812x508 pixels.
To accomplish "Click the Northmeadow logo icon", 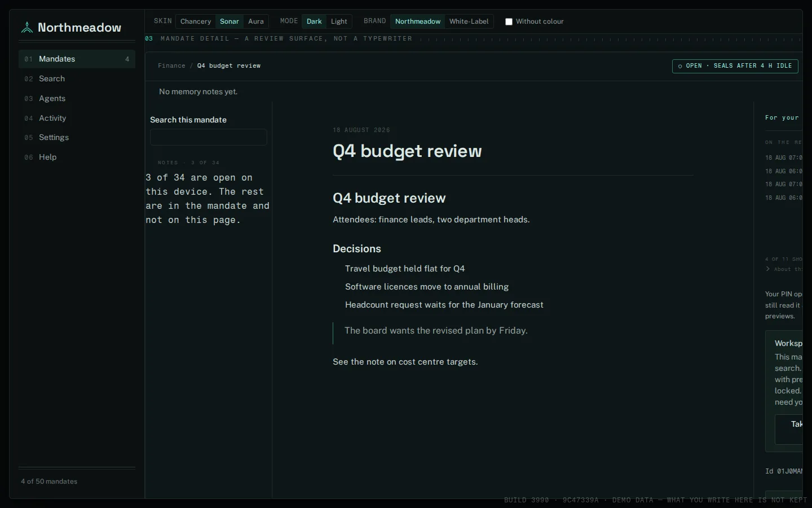I will point(27,28).
